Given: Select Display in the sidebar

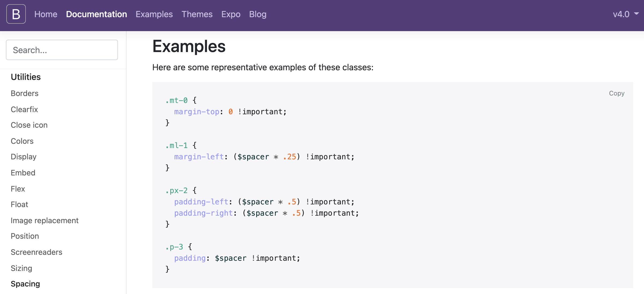Looking at the screenshot, I should click(24, 157).
